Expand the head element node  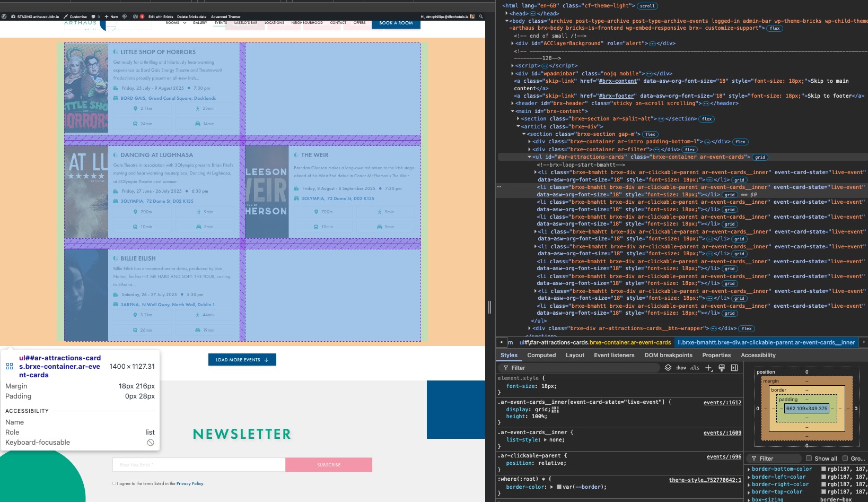point(507,13)
